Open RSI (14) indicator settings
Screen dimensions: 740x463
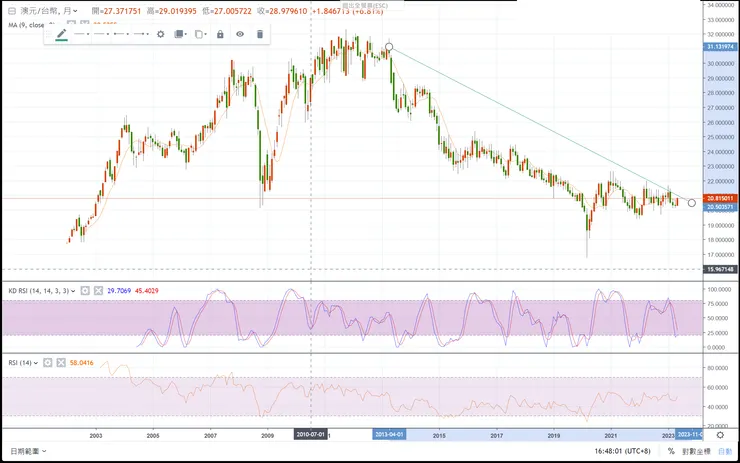pos(48,362)
